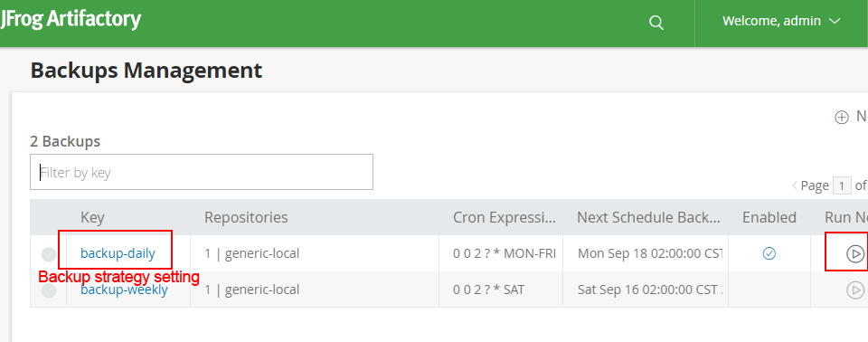The width and height of the screenshot is (868, 342).
Task: Select the backup-weekly row checkbox
Action: pyautogui.click(x=49, y=290)
